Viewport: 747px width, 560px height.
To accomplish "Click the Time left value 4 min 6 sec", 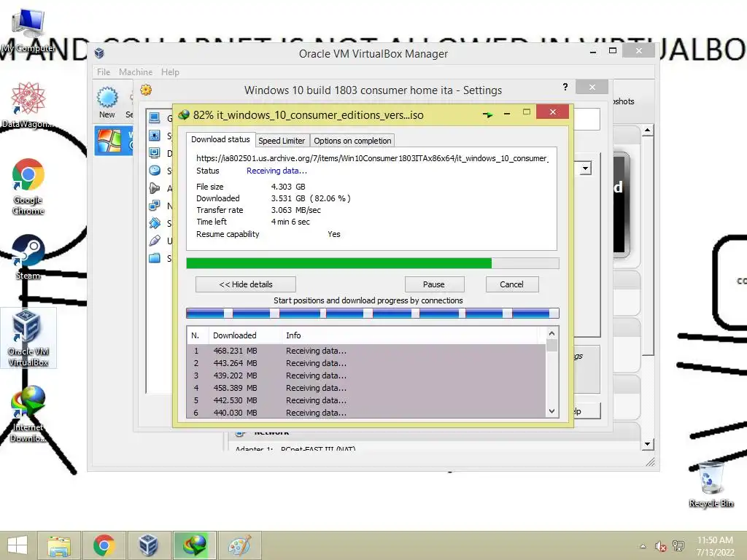I will click(x=290, y=222).
